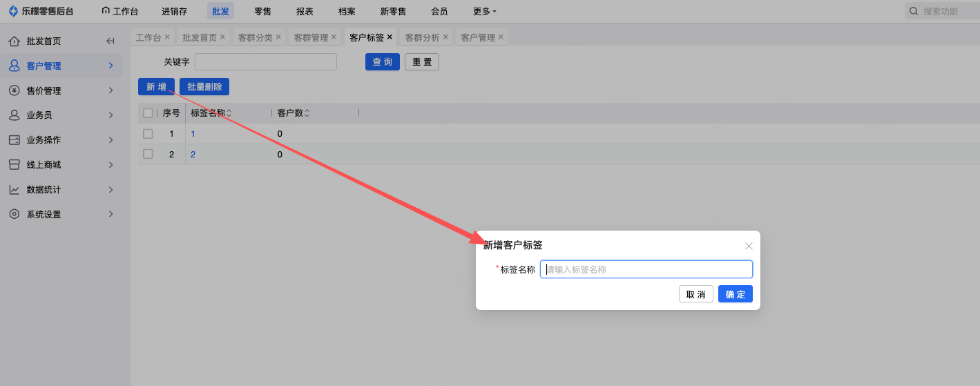Expand 业务操作 sidebar chevron

coord(111,140)
